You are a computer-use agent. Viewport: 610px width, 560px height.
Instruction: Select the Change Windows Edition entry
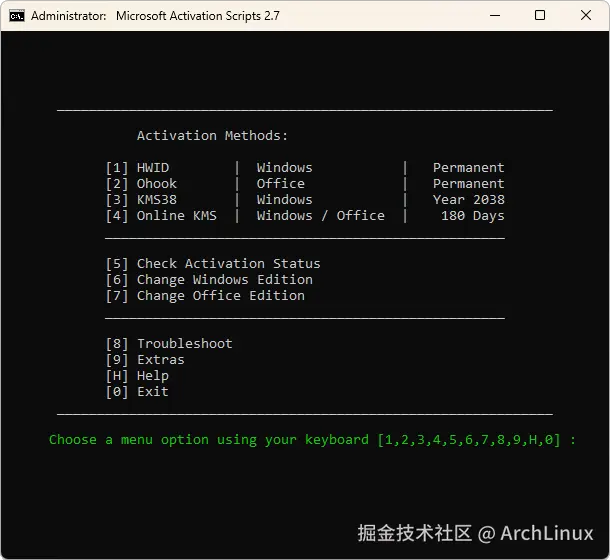[x=209, y=280]
